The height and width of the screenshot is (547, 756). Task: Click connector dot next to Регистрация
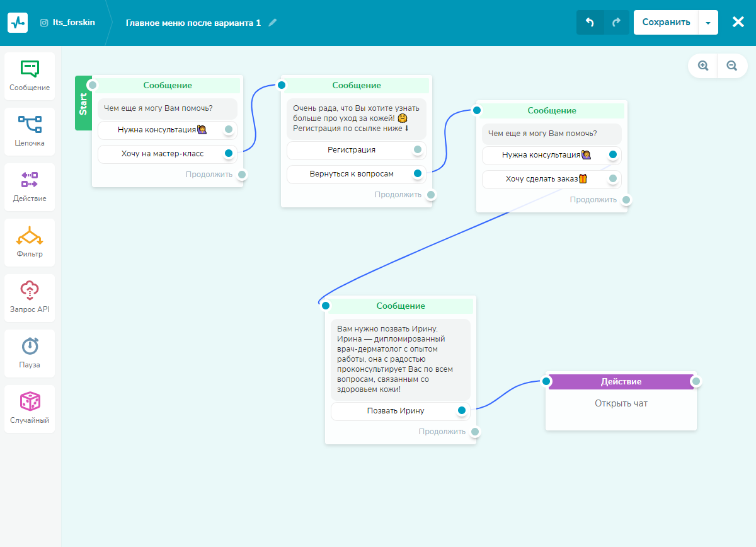tap(418, 149)
